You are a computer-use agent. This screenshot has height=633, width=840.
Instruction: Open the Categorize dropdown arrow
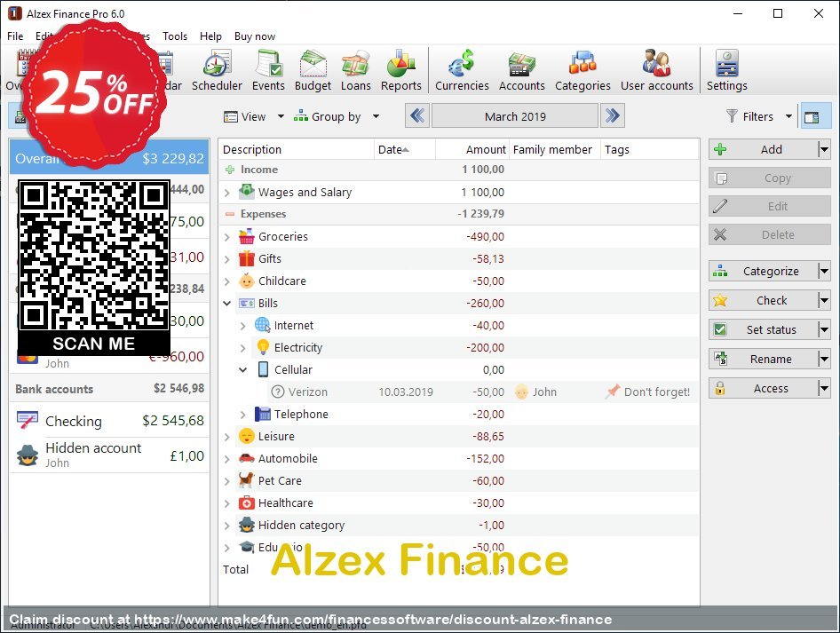coord(825,272)
